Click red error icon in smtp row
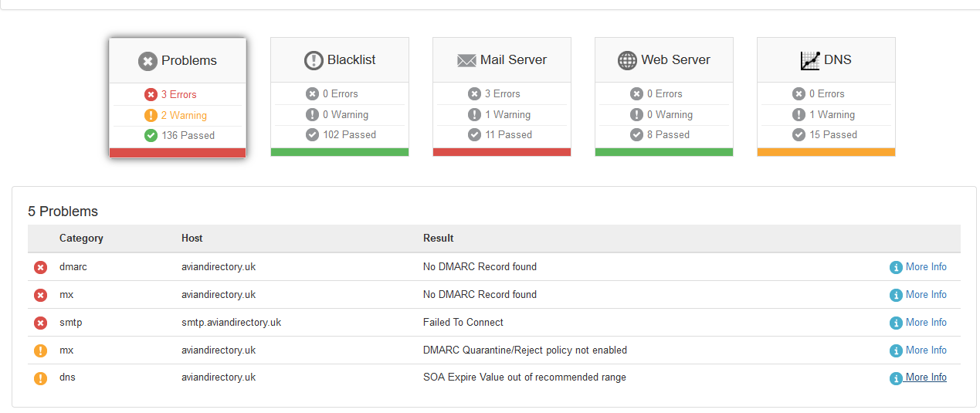The image size is (980, 413). point(40,323)
